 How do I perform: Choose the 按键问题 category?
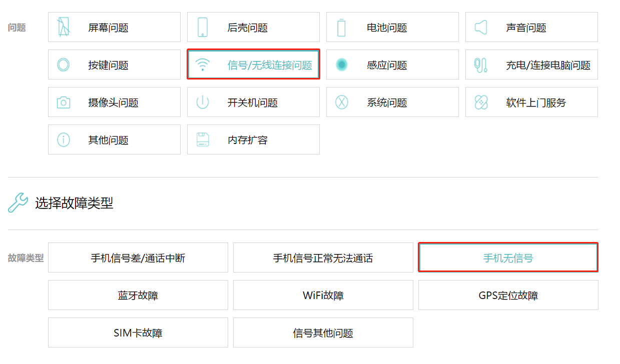[114, 64]
